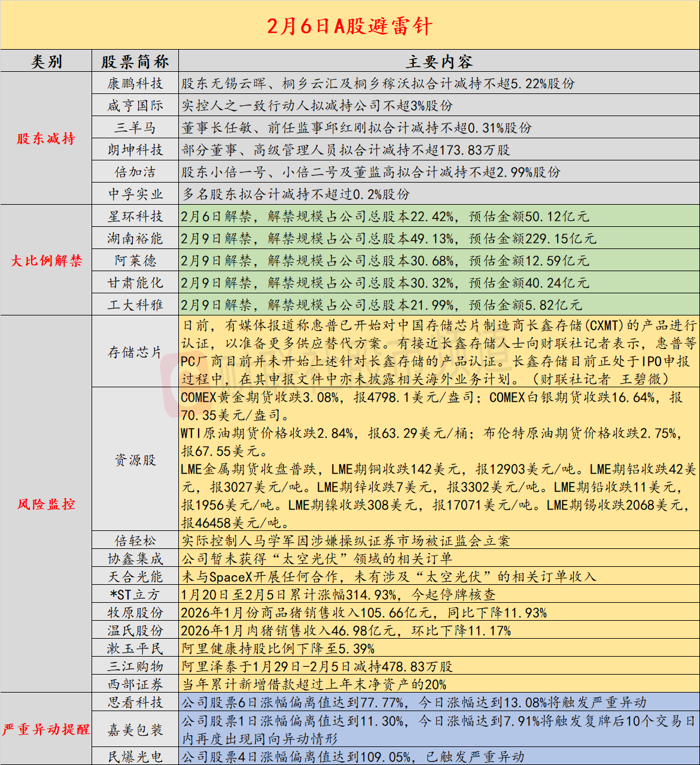Click the 股东减持 category cell
This screenshot has width=700, height=765.
click(46, 139)
